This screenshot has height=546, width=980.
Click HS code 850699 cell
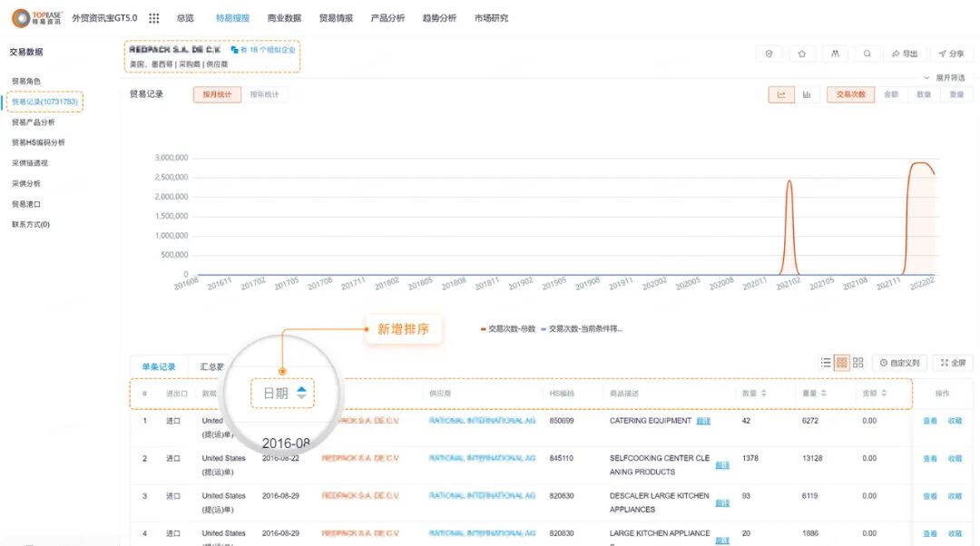coord(562,421)
